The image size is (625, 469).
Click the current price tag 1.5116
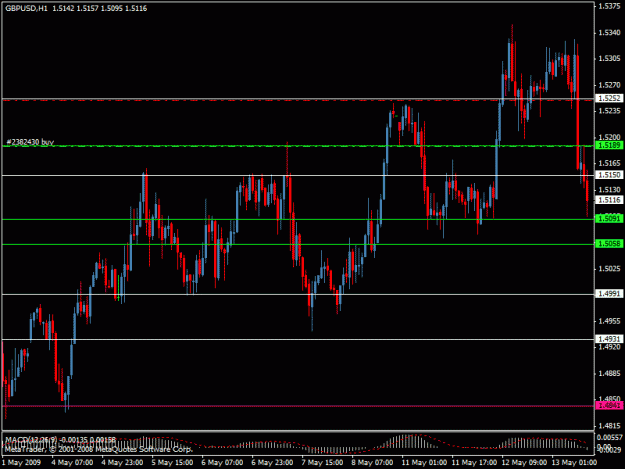pos(609,200)
